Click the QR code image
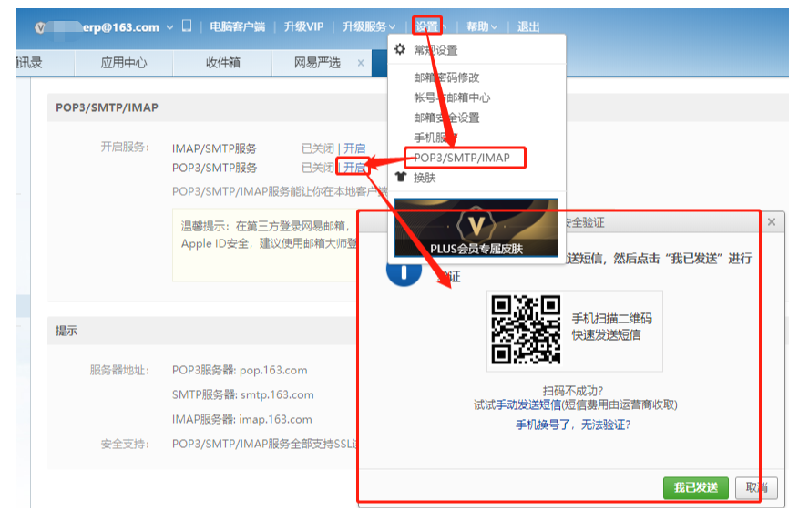 [526, 330]
